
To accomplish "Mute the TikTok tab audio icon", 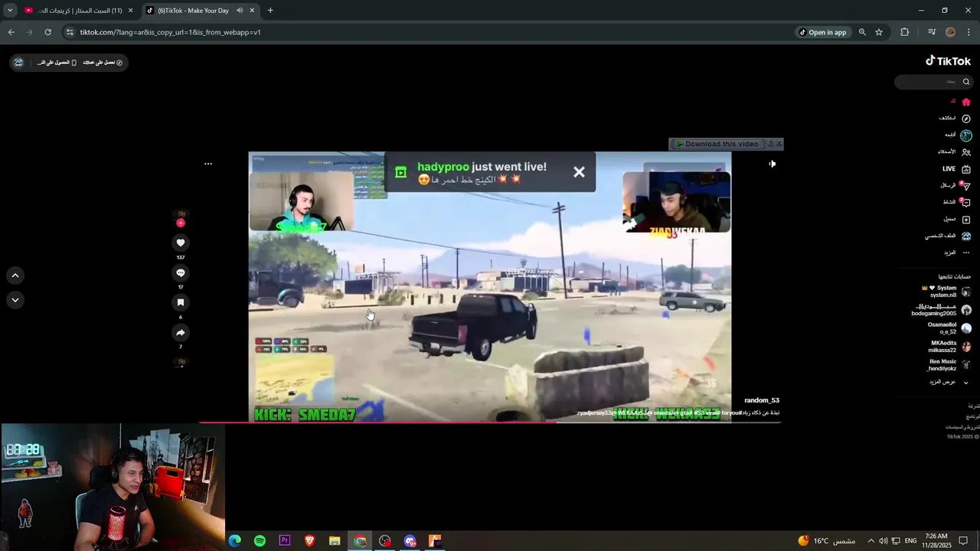I will tap(240, 11).
